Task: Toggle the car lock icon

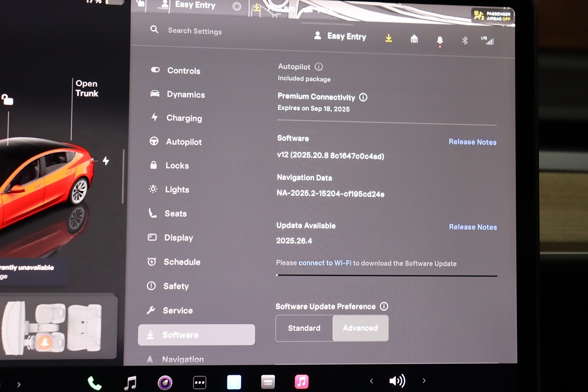Action: click(7, 100)
